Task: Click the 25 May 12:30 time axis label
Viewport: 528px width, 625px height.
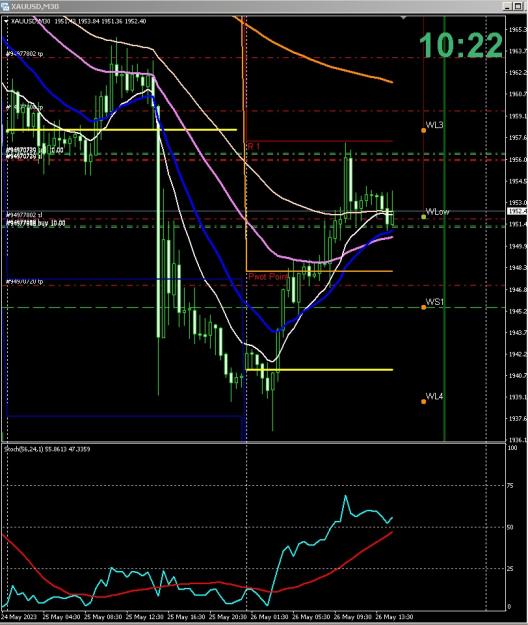Action: point(144,617)
